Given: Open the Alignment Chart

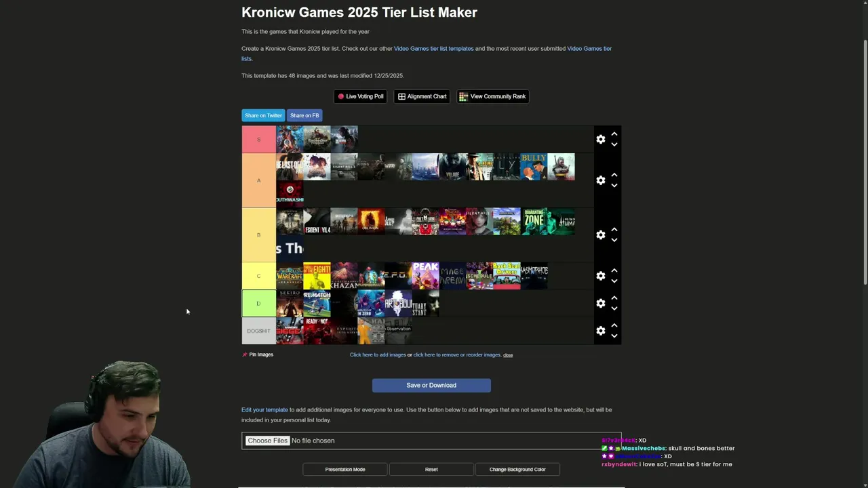Looking at the screenshot, I should pos(422,96).
